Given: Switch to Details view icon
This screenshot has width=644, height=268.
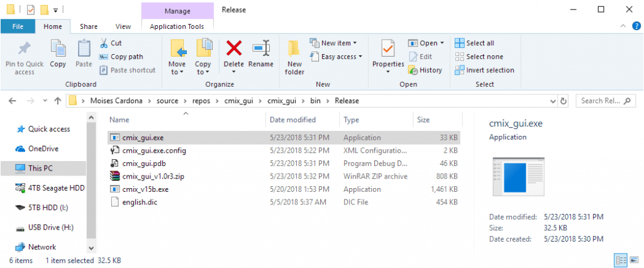Looking at the screenshot, I should pyautogui.click(x=621, y=260).
